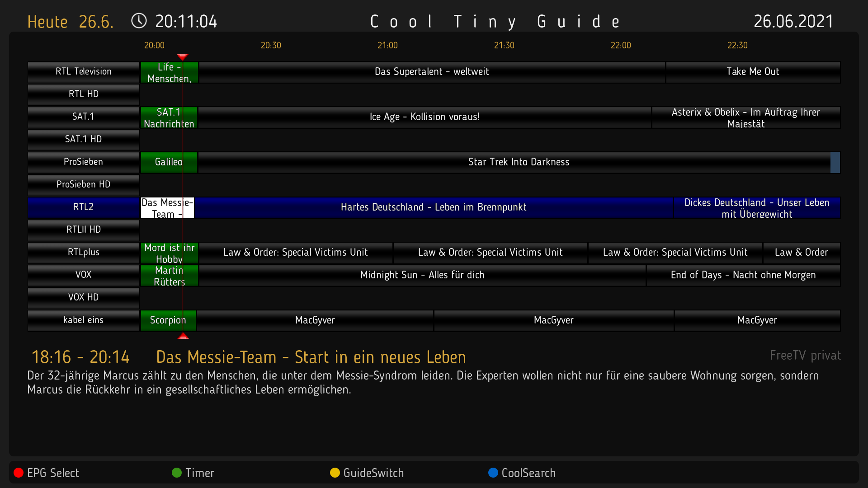Open Hartes Deutschland - Leben im Brennpunkt
868x488 pixels.
click(433, 207)
